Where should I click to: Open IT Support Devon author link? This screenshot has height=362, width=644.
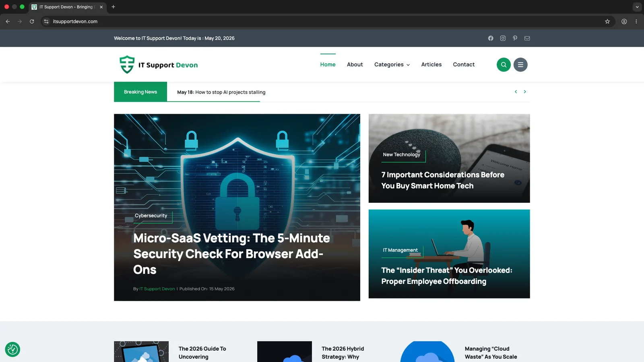click(157, 289)
